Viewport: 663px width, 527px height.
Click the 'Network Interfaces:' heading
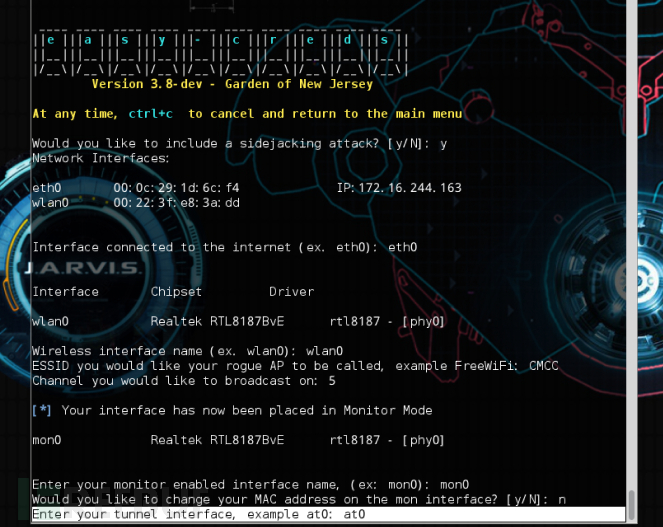click(x=101, y=159)
